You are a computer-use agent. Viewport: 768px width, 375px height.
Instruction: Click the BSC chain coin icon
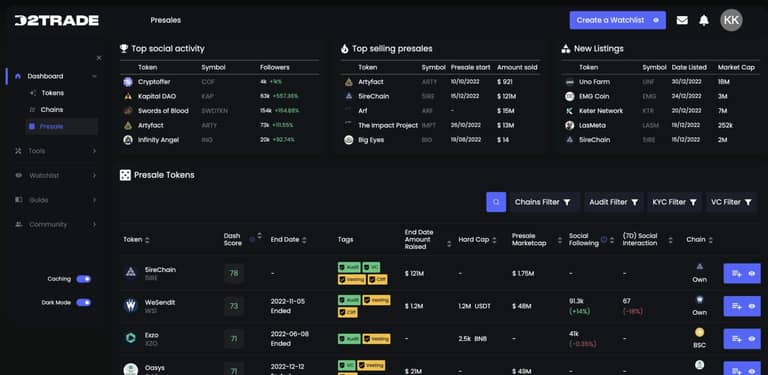click(x=699, y=332)
